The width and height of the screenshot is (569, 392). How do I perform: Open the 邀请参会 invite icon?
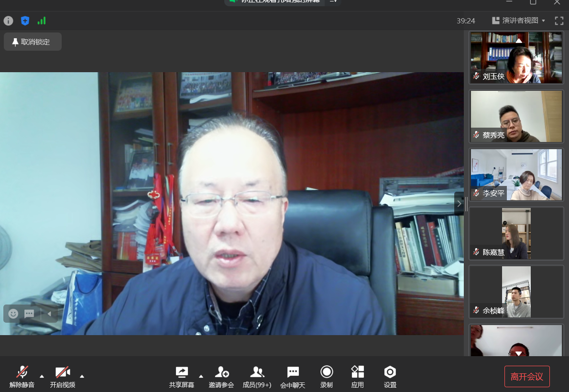(221, 377)
